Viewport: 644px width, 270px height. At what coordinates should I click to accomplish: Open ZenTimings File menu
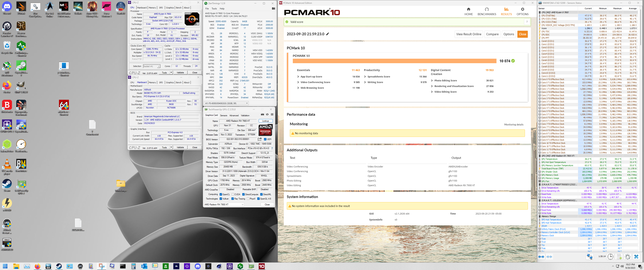tap(207, 8)
